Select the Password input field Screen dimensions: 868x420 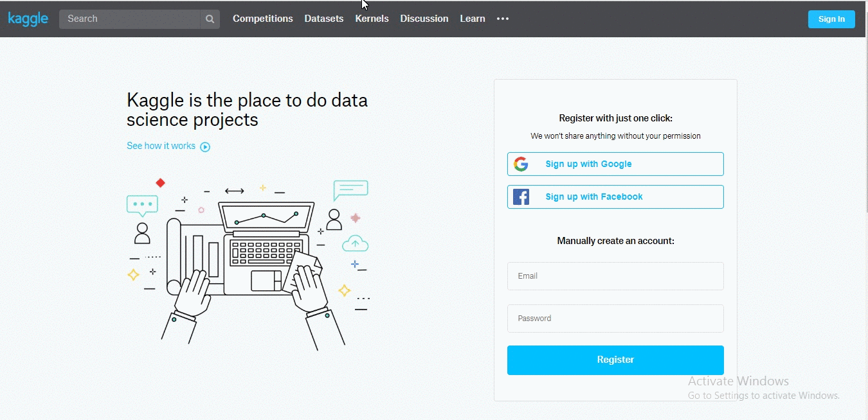[615, 319]
